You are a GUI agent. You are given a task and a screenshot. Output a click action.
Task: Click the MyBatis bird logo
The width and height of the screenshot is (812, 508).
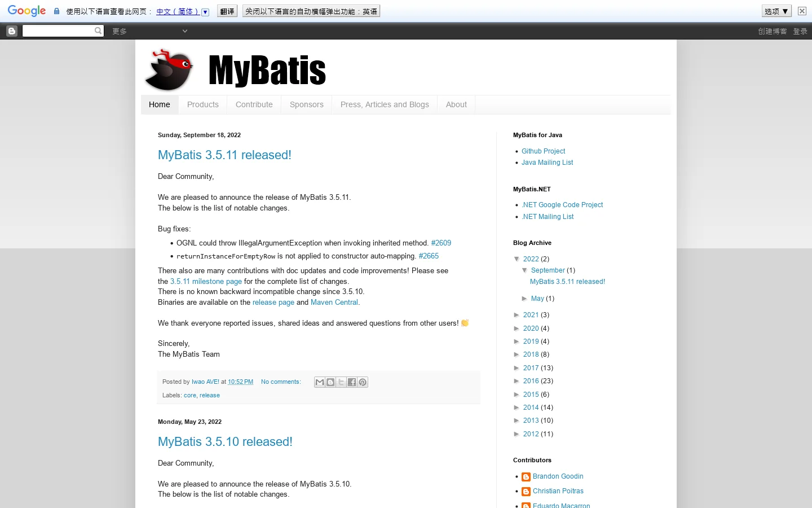pos(169,71)
